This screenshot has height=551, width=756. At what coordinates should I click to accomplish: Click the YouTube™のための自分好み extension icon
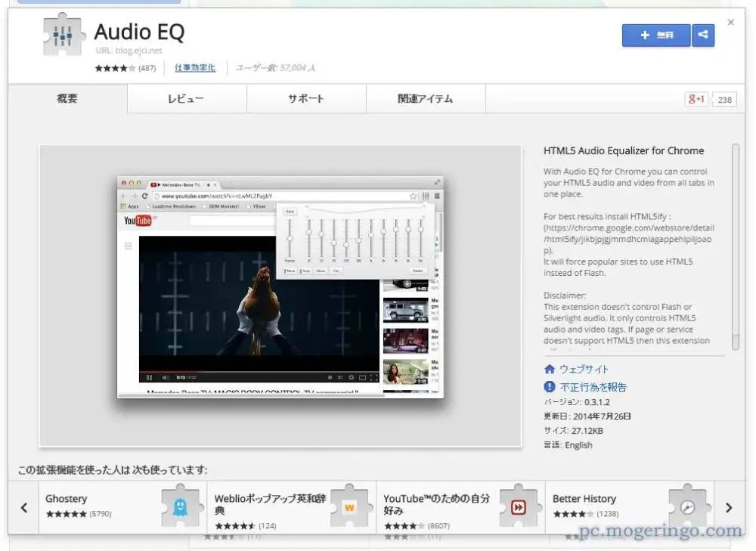click(x=519, y=507)
